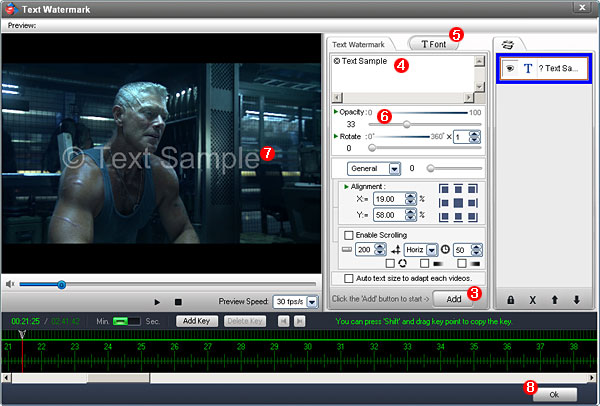Viewport: 600px width, 406px height.
Task: Open the General effect dropdown
Action: pyautogui.click(x=395, y=169)
